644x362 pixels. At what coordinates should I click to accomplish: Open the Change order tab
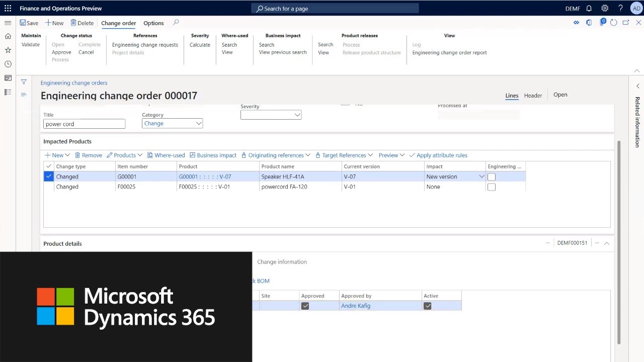119,23
